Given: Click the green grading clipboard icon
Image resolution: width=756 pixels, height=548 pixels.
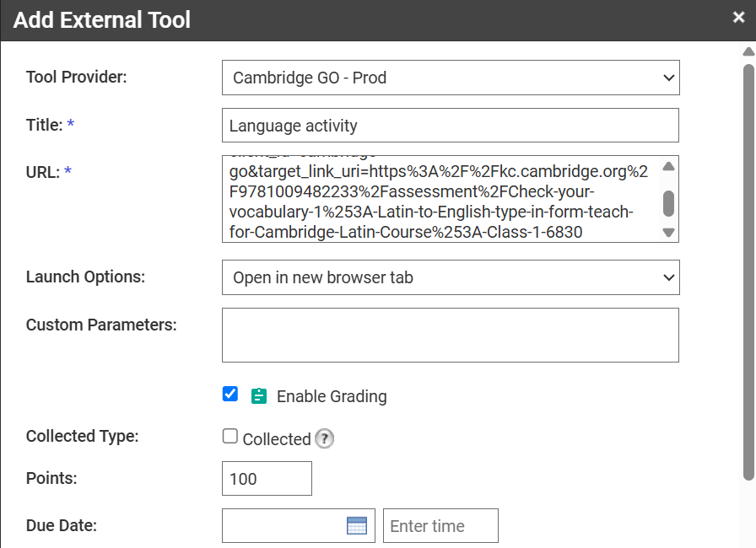Looking at the screenshot, I should 259,396.
